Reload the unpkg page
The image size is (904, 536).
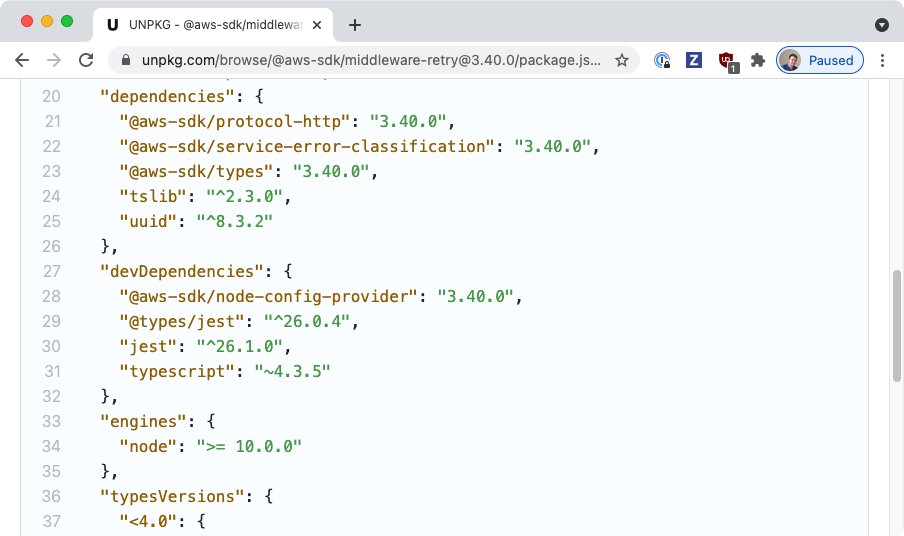click(x=86, y=60)
